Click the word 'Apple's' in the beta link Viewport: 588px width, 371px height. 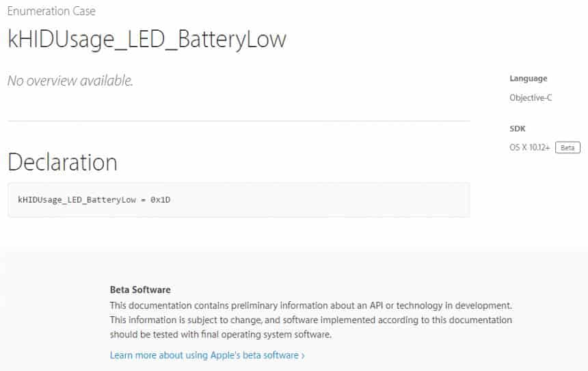[225, 355]
